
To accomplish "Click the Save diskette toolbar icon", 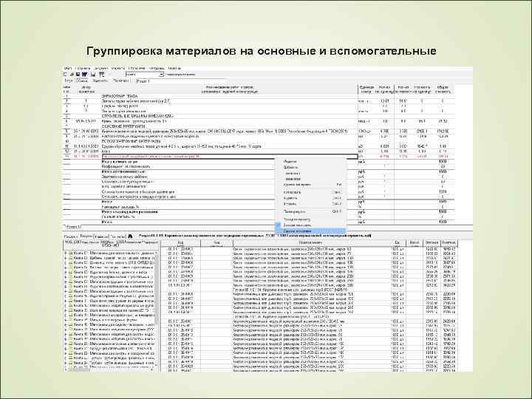I will point(78,75).
